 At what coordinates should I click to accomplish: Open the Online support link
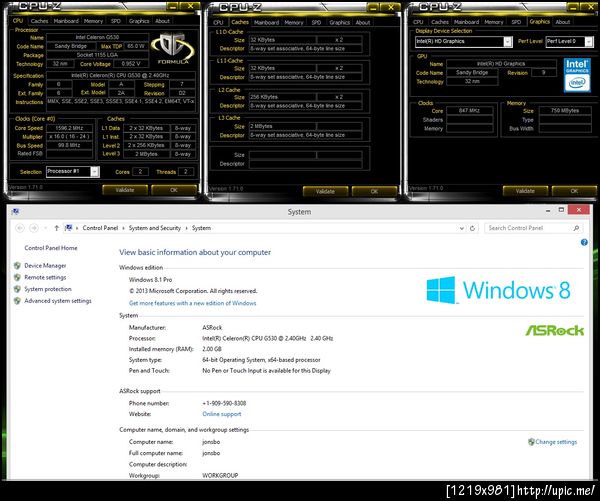tap(222, 414)
